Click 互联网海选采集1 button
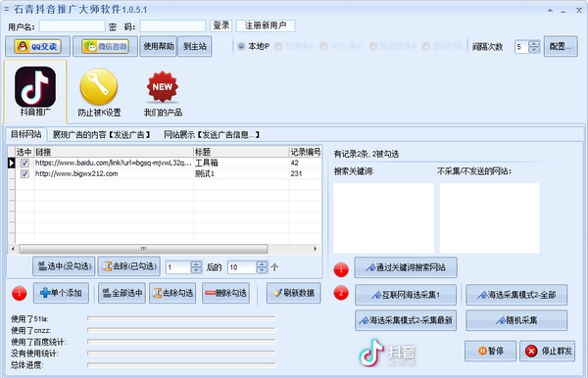 (406, 295)
